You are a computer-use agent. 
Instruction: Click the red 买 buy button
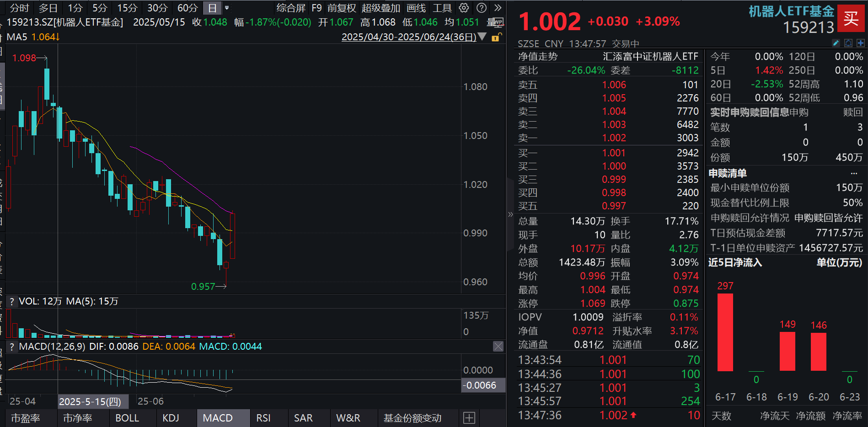click(x=851, y=19)
